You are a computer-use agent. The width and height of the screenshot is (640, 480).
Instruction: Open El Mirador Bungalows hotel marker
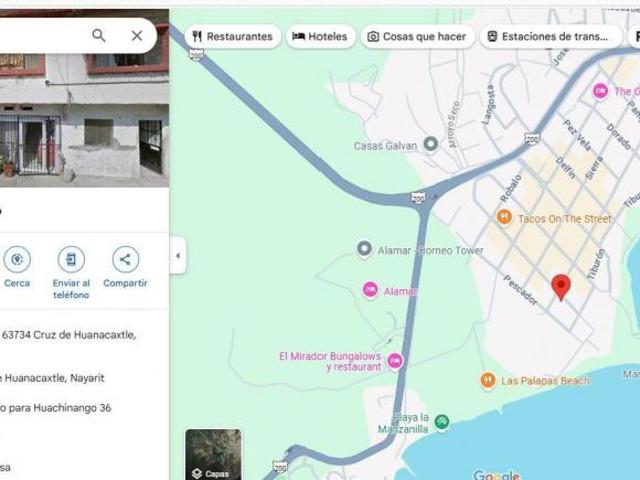(395, 361)
